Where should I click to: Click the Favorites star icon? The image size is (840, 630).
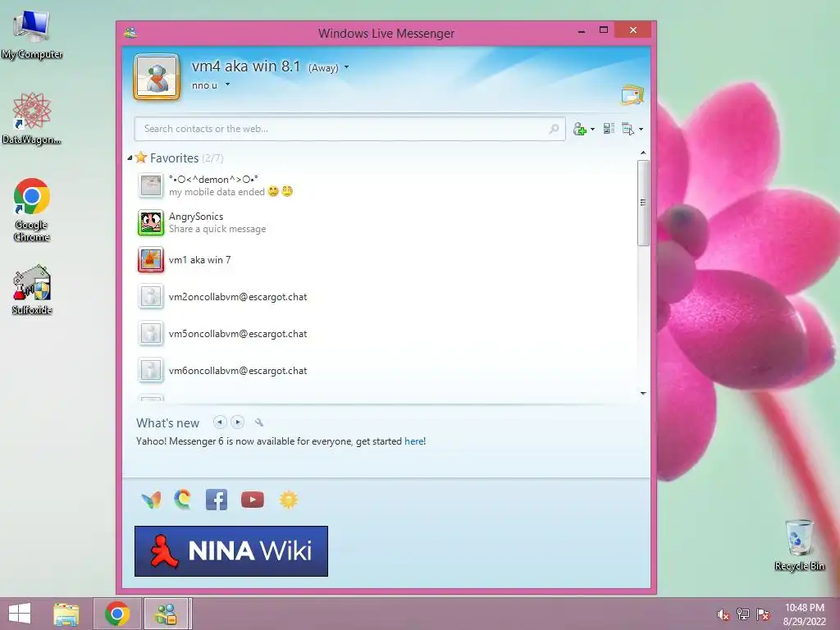(x=141, y=157)
